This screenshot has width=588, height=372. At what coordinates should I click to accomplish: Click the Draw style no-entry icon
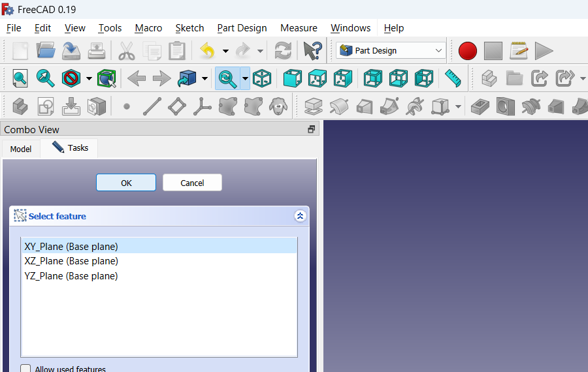[x=71, y=79]
